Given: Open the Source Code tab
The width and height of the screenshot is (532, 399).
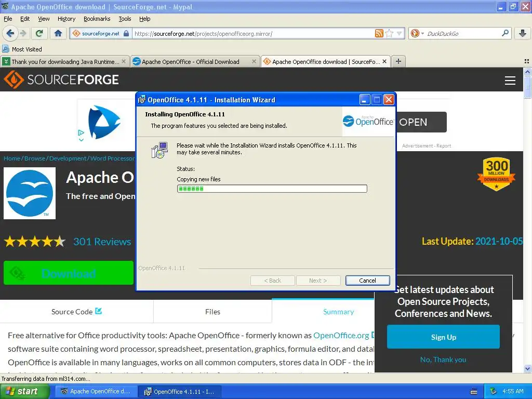Looking at the screenshot, I should click(77, 312).
